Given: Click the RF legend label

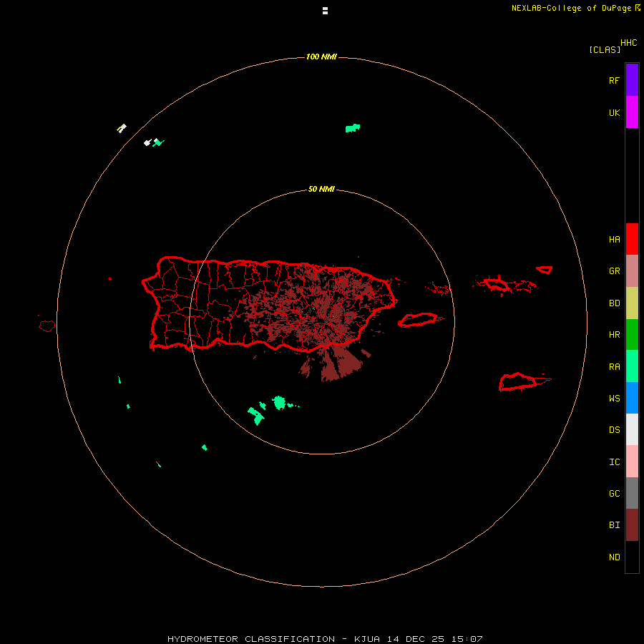Looking at the screenshot, I should click(x=614, y=80).
